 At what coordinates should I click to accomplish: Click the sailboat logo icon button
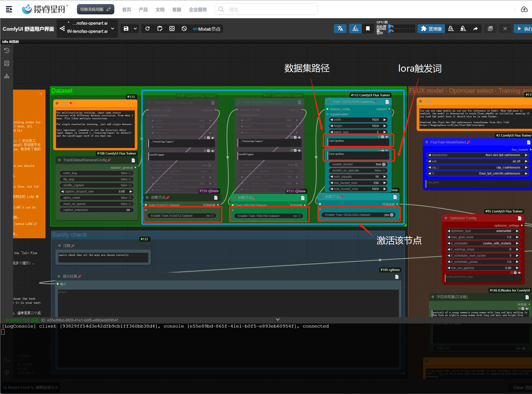point(355,29)
